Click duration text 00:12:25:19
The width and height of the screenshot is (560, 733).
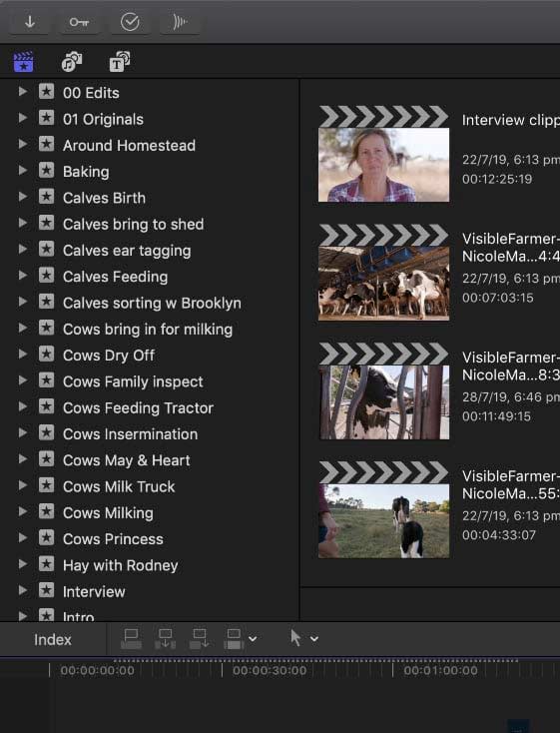pos(497,179)
